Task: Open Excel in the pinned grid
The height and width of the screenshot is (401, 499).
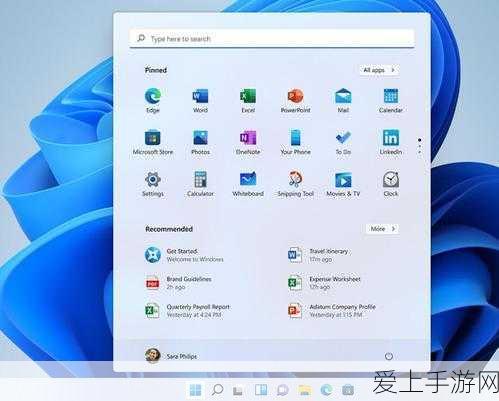Action: (248, 100)
